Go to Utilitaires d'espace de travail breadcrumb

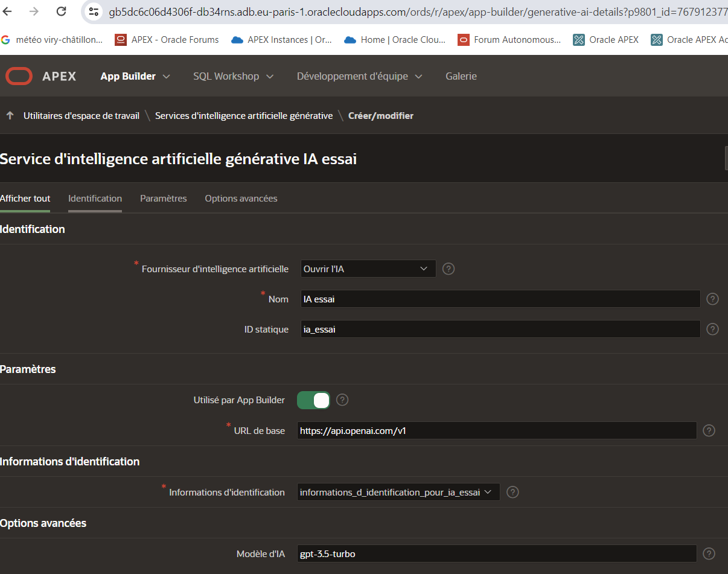[81, 115]
